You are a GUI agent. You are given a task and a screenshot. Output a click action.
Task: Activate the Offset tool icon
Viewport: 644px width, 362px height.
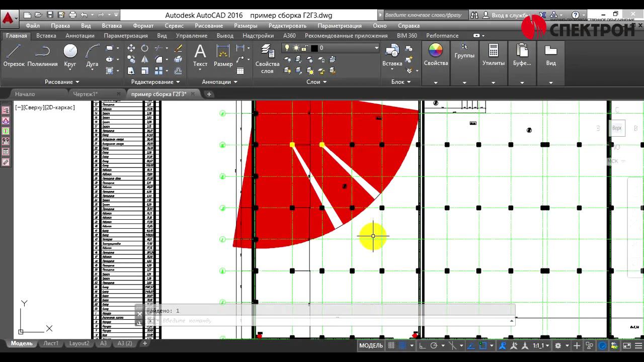178,71
